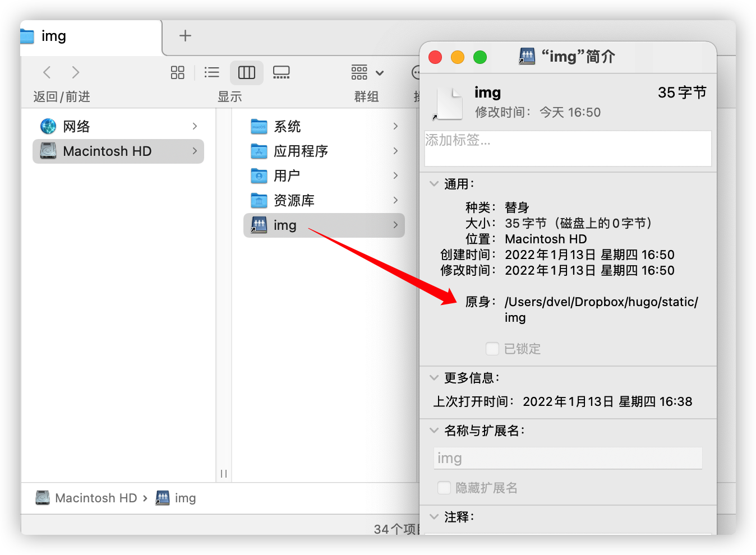The height and width of the screenshot is (555, 756).
Task: Select column view button
Action: tap(246, 72)
